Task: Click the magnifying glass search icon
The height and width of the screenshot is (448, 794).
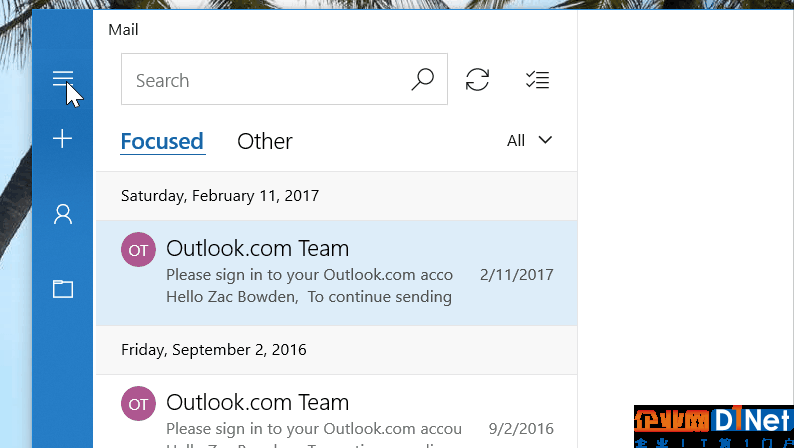Action: [x=422, y=79]
